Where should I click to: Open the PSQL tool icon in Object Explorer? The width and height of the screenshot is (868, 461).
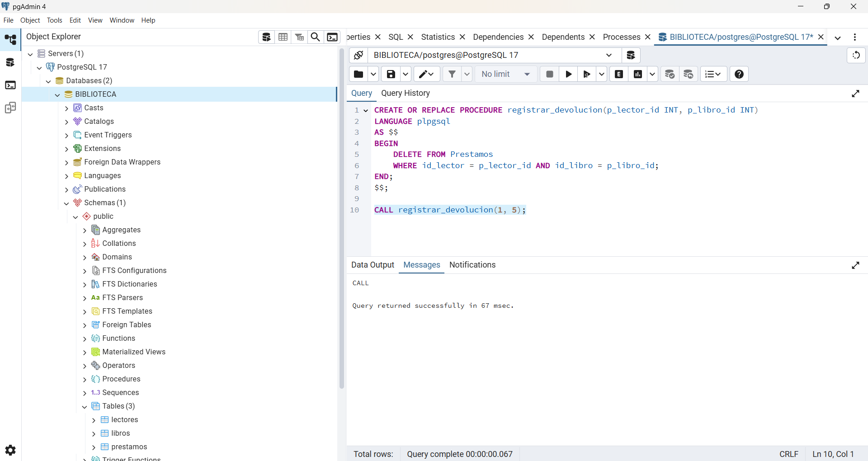pos(332,37)
